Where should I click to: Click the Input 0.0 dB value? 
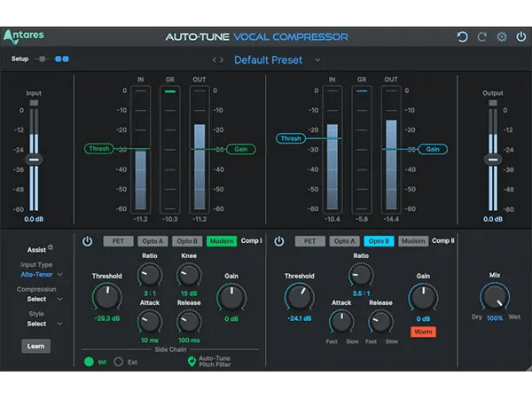pos(34,219)
